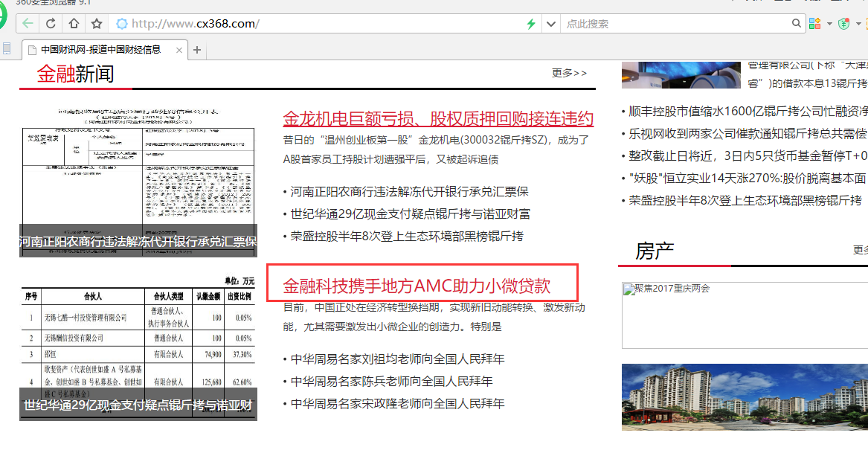Image resolution: width=868 pixels, height=456 pixels.
Task: Open right link 顺丰控股市值缩水1600亿
Action: click(x=748, y=112)
